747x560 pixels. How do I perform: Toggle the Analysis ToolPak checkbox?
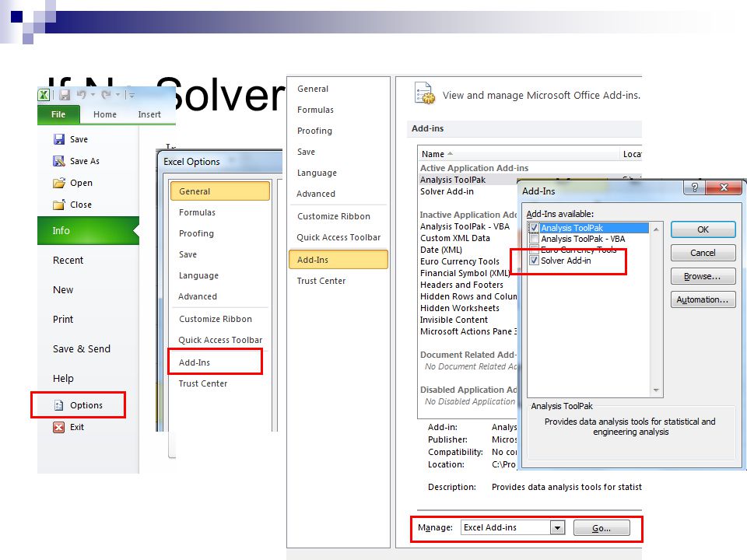[x=534, y=228]
